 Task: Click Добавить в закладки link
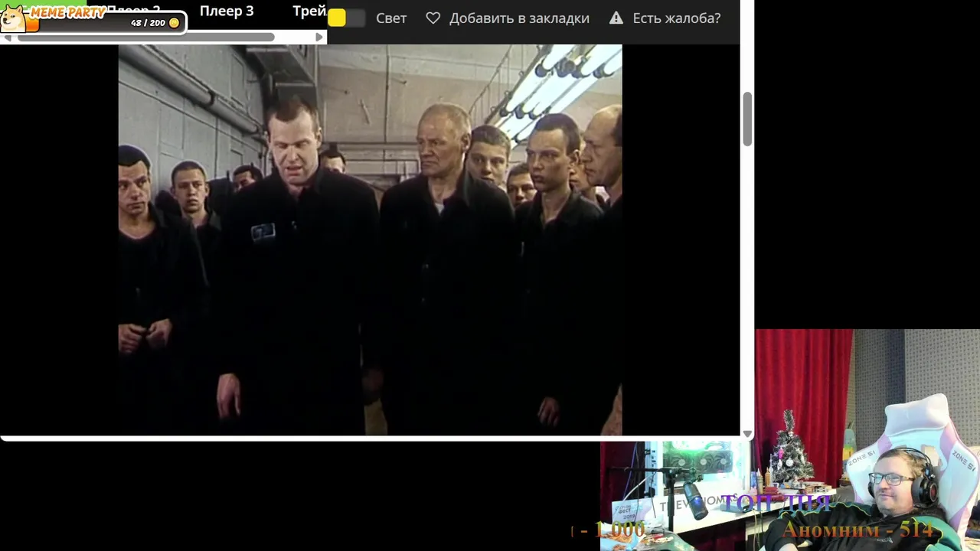tap(519, 18)
